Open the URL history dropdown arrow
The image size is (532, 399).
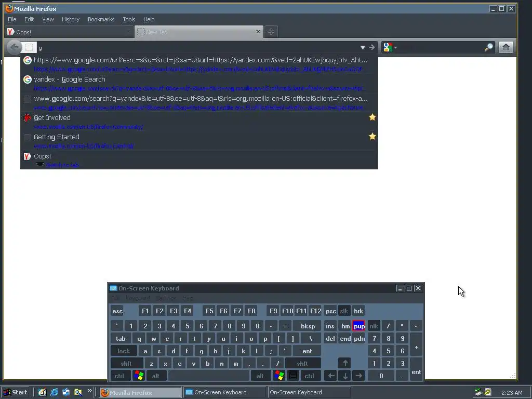[362, 47]
